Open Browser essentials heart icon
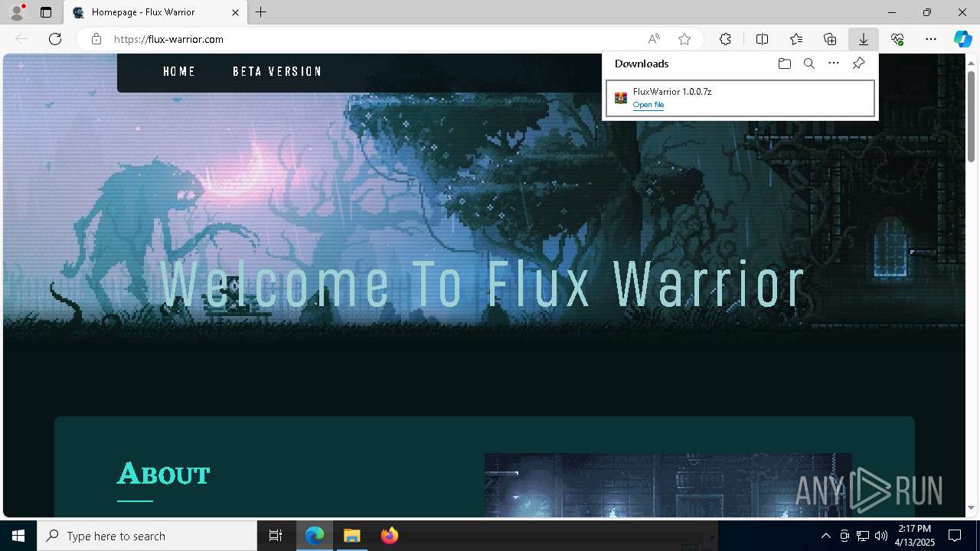The image size is (980, 551). pos(897,39)
